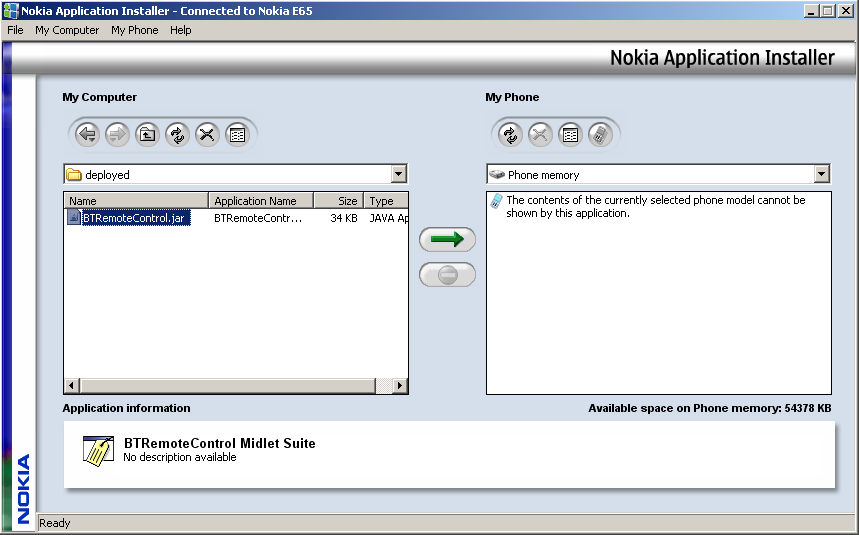Refresh the My Phone contents
Image resolution: width=859 pixels, height=535 pixels.
510,134
